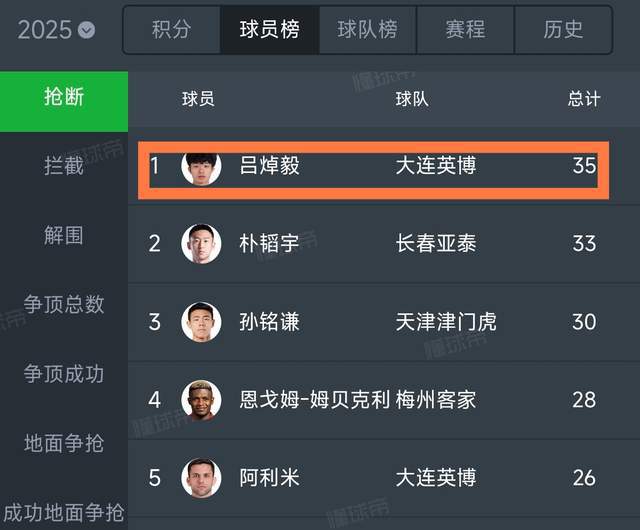Switch to the 积分 tab
This screenshot has width=640, height=530.
[171, 29]
